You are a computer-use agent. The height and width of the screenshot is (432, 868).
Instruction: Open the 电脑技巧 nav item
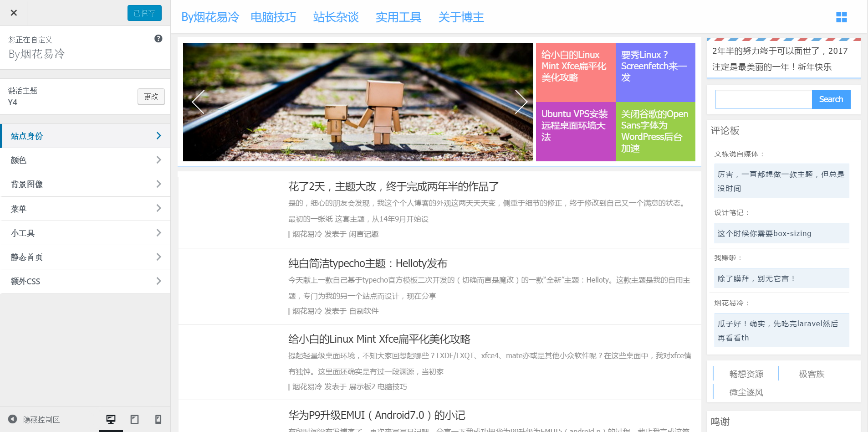(x=273, y=17)
